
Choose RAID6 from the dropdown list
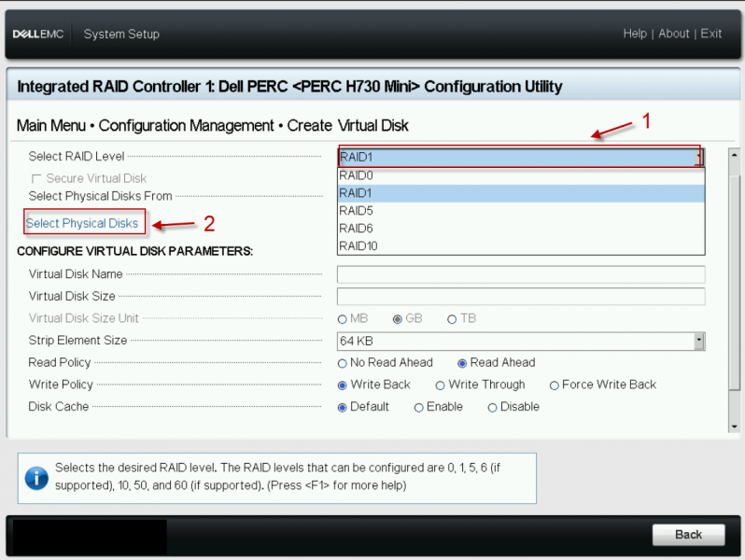[x=521, y=229]
